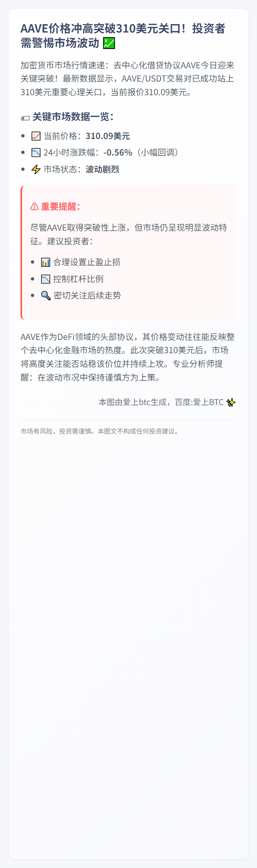Click the bold 波动剧烈 market status
Viewport: 257px width, 868px height.
click(x=102, y=170)
